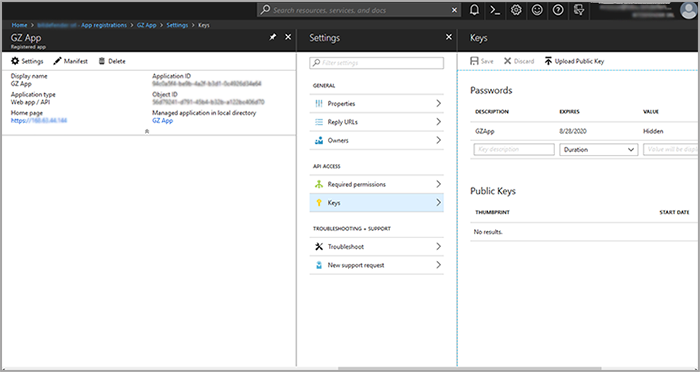Open the notifications bell icon
The height and width of the screenshot is (372, 700).
click(474, 10)
